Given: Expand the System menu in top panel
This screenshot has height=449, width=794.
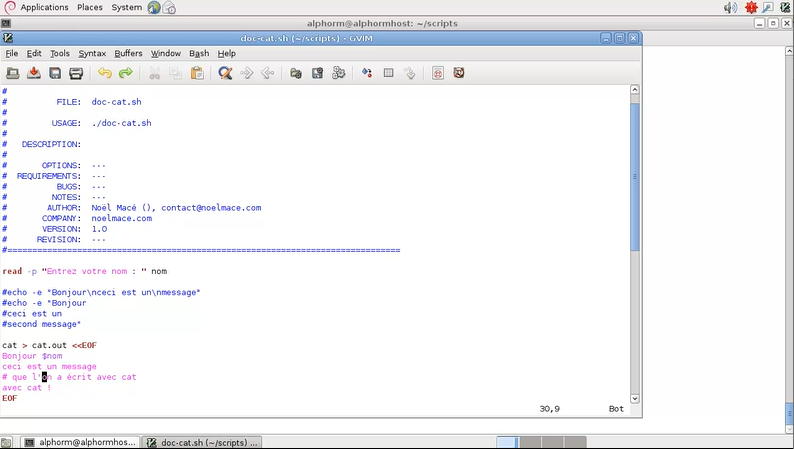Looking at the screenshot, I should tap(126, 7).
